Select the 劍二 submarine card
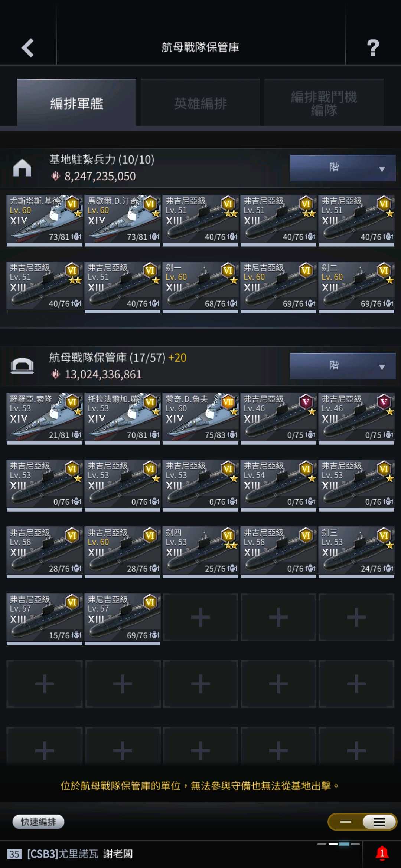 [x=356, y=286]
